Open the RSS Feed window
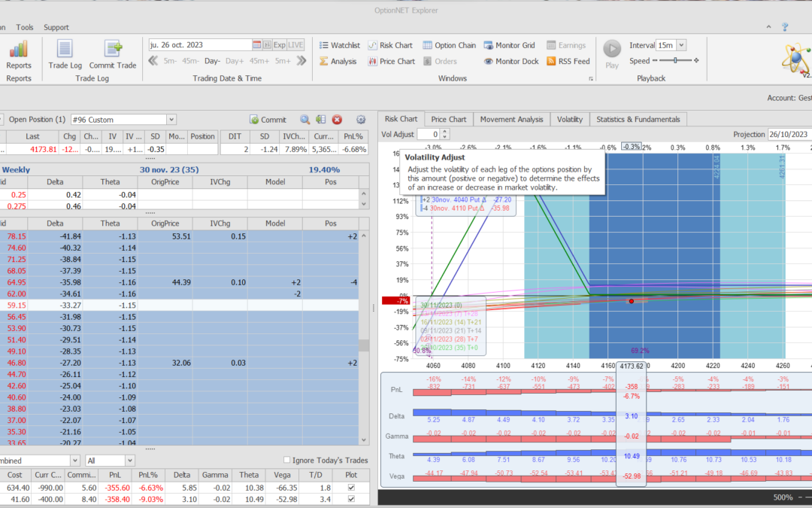Screen dimensions: 812x508 click(568, 62)
